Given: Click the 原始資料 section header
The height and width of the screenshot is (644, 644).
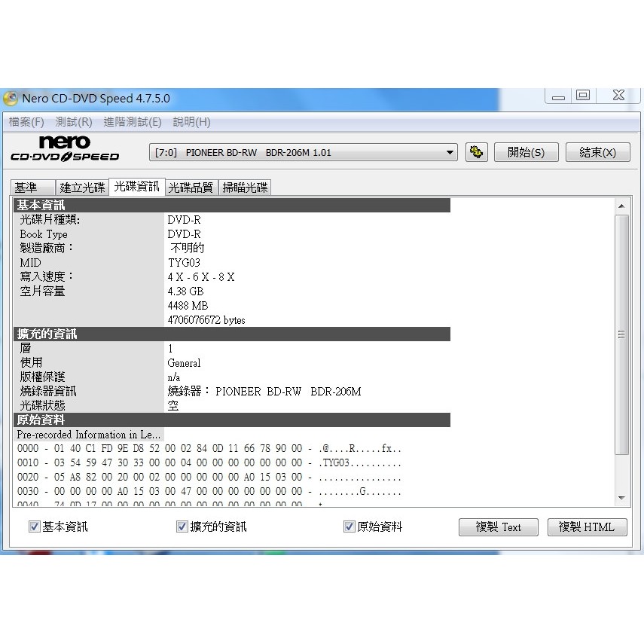Looking at the screenshot, I should (232, 420).
